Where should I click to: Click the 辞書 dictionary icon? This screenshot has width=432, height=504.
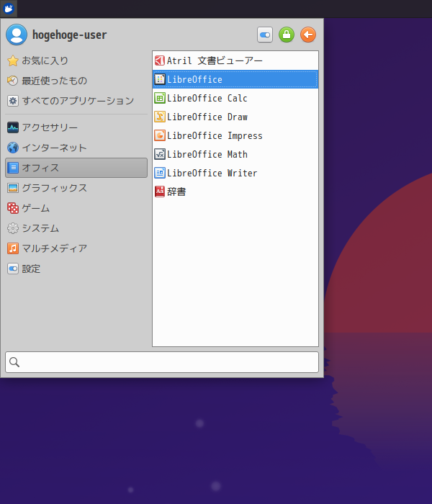click(x=160, y=192)
